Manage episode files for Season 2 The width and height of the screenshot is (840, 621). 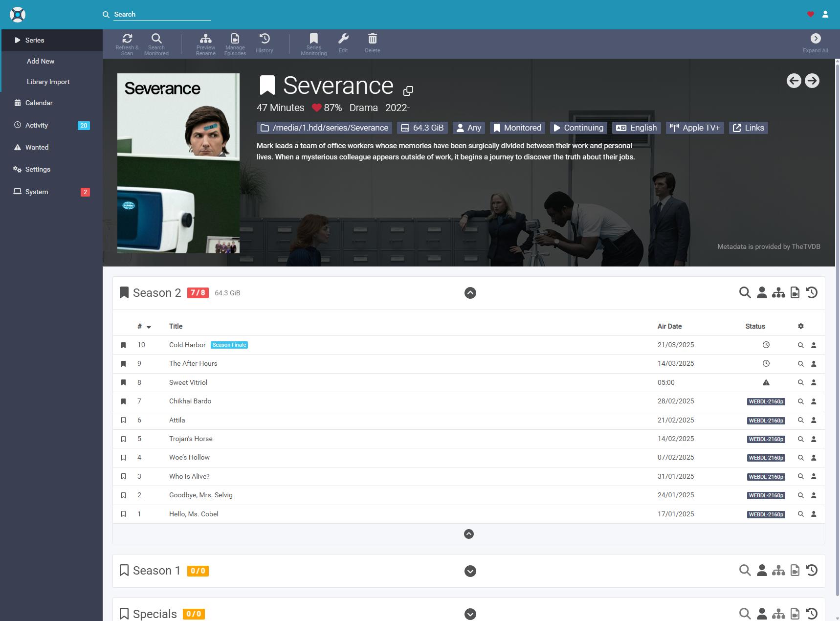(x=795, y=292)
